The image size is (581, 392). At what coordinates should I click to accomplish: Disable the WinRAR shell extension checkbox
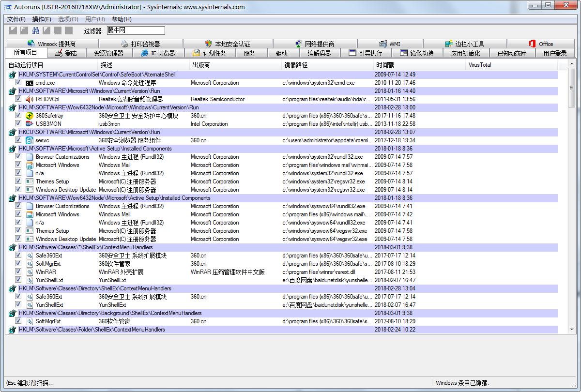click(18, 272)
